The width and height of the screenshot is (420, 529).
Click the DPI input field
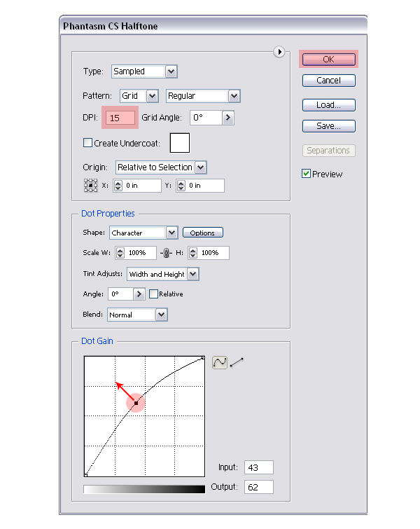[120, 118]
